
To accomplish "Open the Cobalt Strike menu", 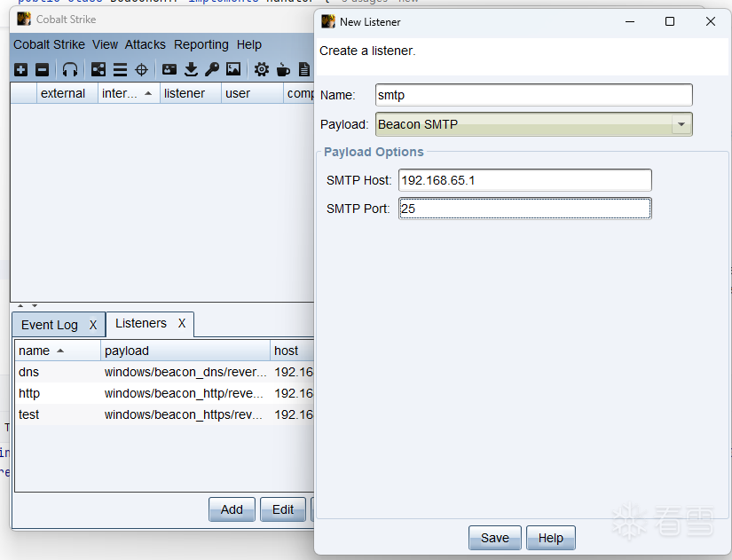I will (x=49, y=45).
